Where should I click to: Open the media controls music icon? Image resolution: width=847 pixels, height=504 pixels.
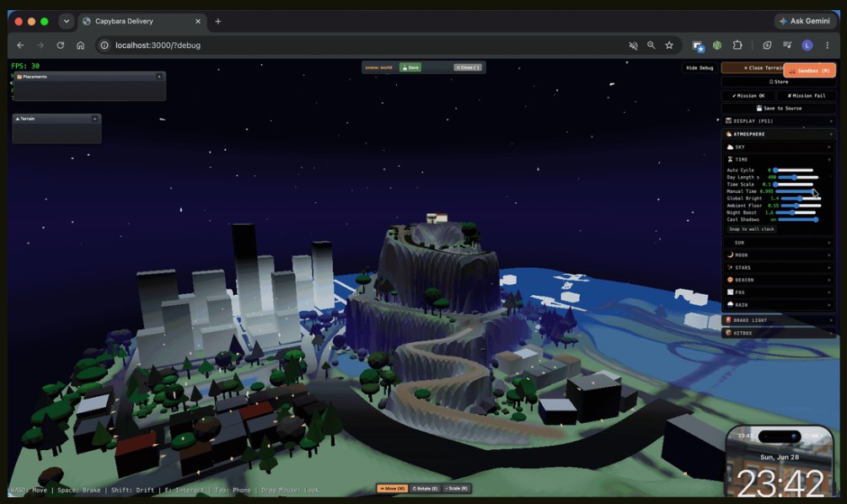[x=787, y=46]
